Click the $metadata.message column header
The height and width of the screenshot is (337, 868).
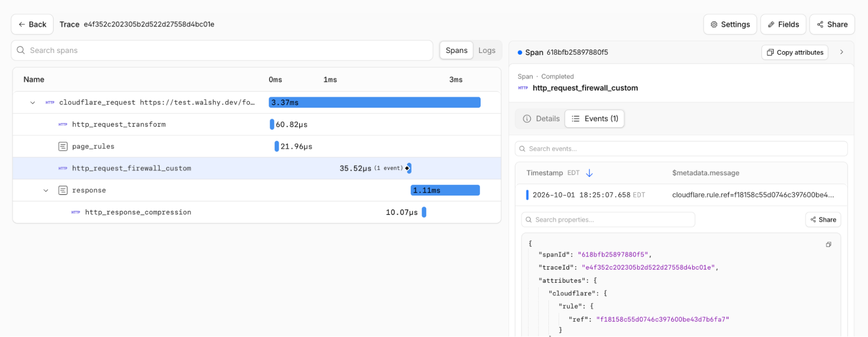(x=706, y=173)
